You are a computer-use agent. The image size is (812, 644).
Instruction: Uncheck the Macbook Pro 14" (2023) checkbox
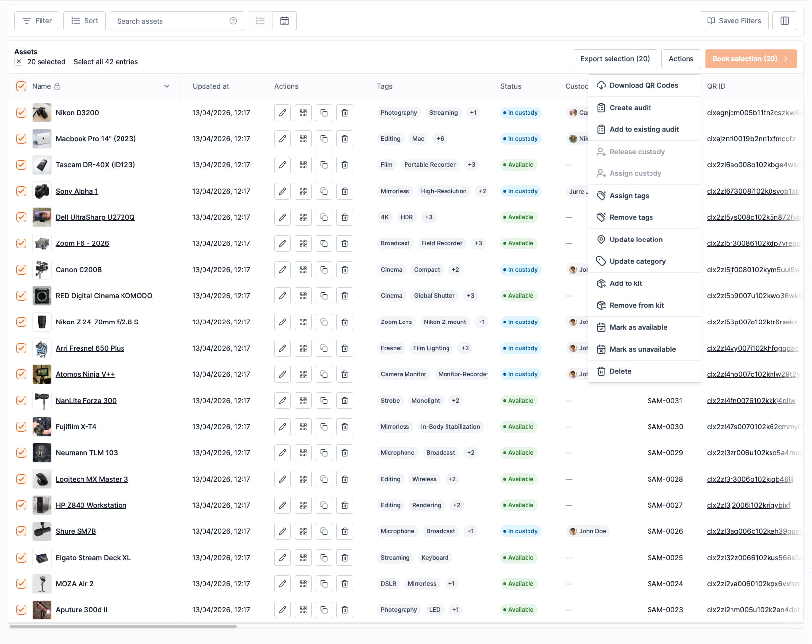[21, 139]
